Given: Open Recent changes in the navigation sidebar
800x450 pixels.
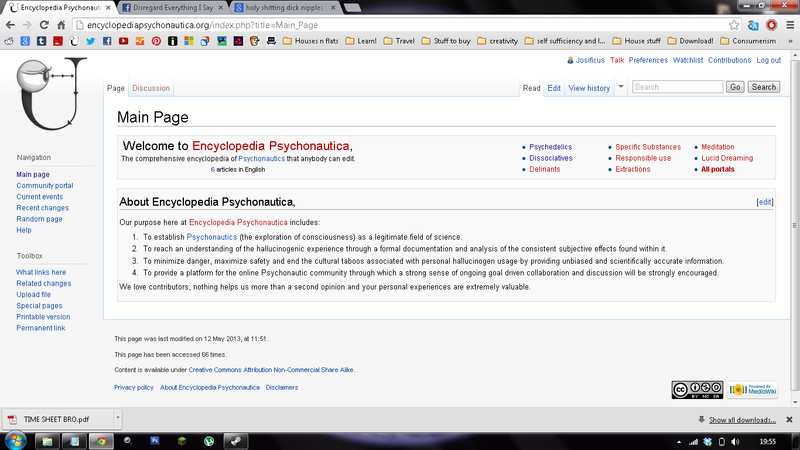Looking at the screenshot, I should coord(40,208).
